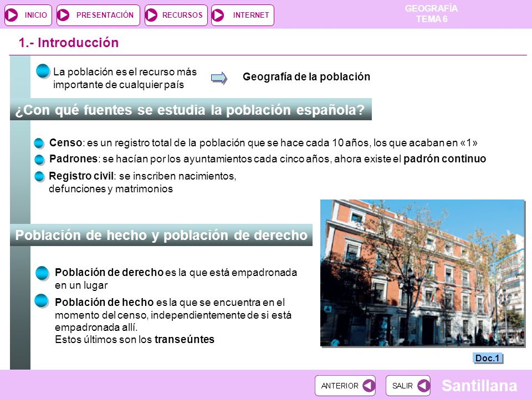Click the bullet beside Población de derecho
The width and height of the screenshot is (532, 399).
pyautogui.click(x=43, y=273)
